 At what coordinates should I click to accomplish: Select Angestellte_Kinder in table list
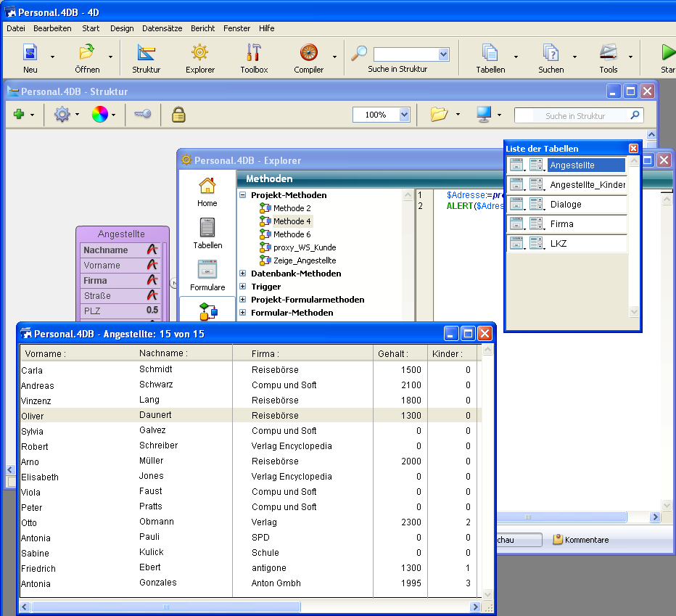pos(587,185)
